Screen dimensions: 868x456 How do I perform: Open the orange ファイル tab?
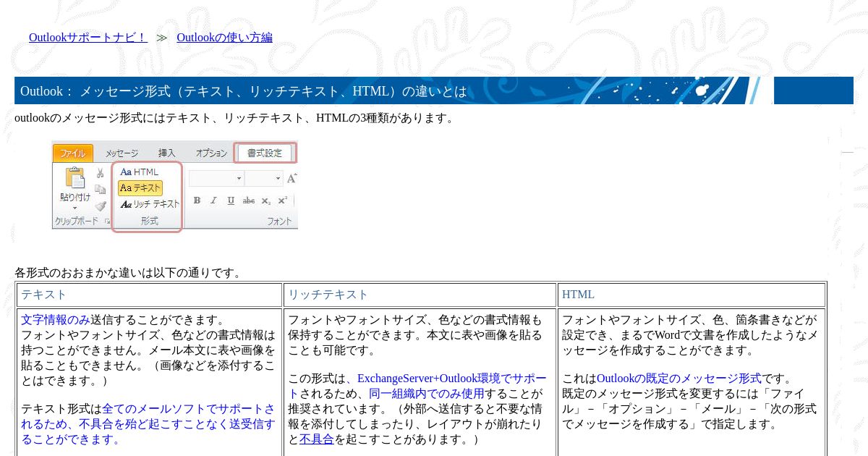click(72, 153)
